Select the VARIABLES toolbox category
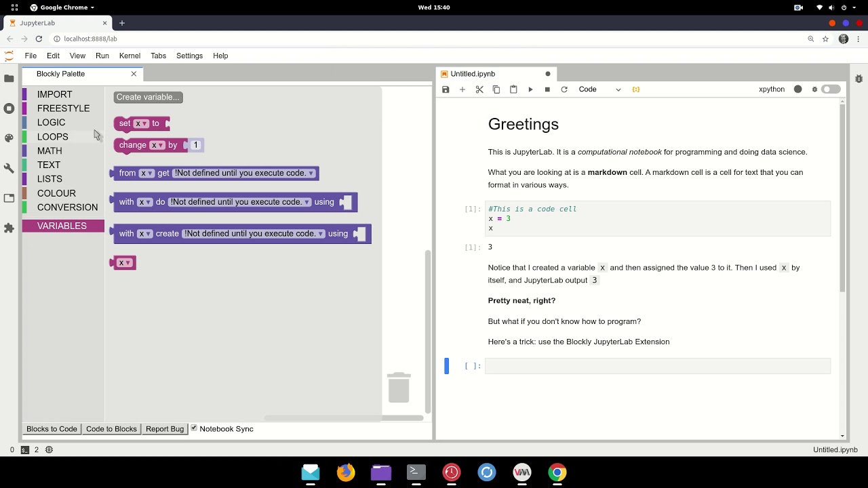 pyautogui.click(x=62, y=226)
